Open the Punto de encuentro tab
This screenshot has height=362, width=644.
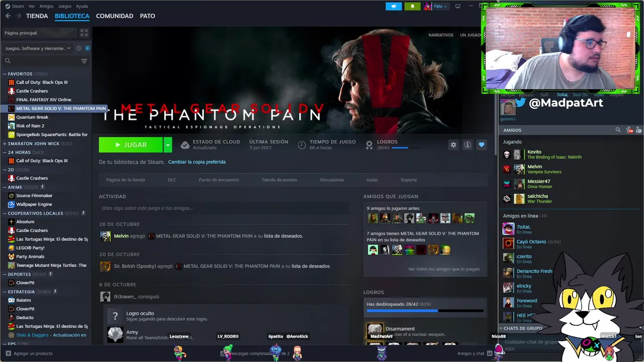point(219,180)
